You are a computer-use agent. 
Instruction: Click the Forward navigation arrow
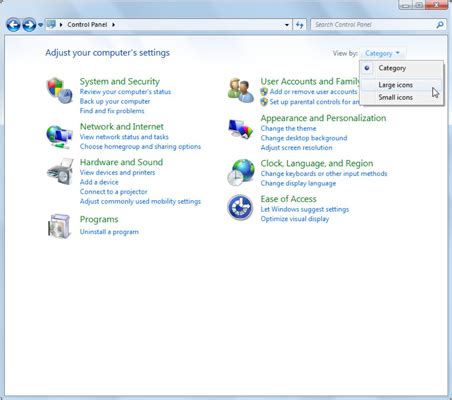pos(29,25)
